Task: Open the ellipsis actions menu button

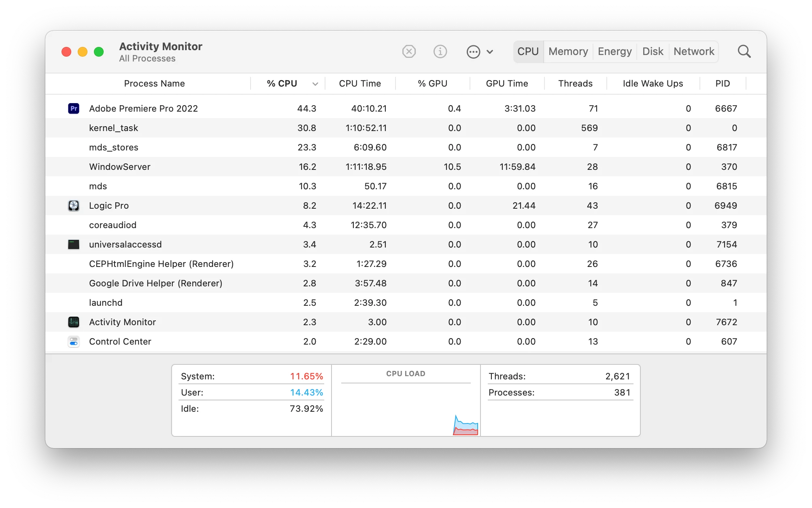Action: click(479, 52)
